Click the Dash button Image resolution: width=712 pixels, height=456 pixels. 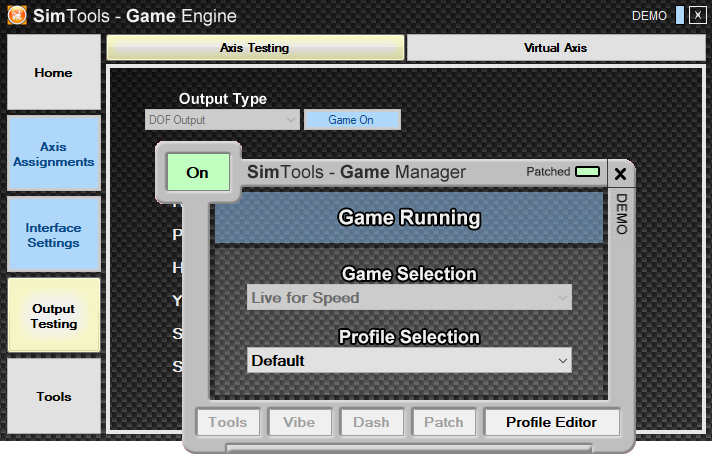[371, 422]
